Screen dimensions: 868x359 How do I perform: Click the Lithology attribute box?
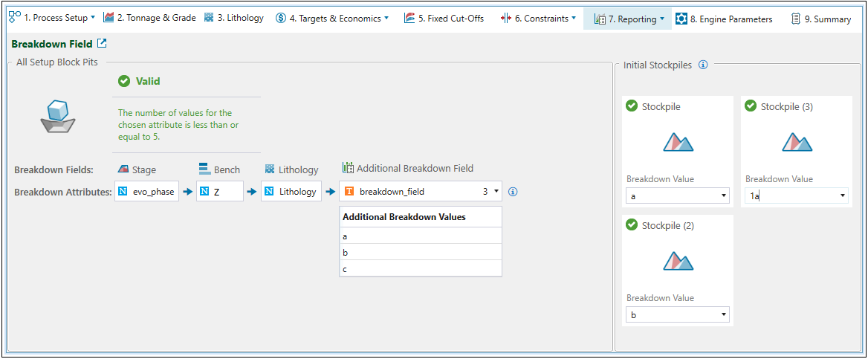click(291, 192)
